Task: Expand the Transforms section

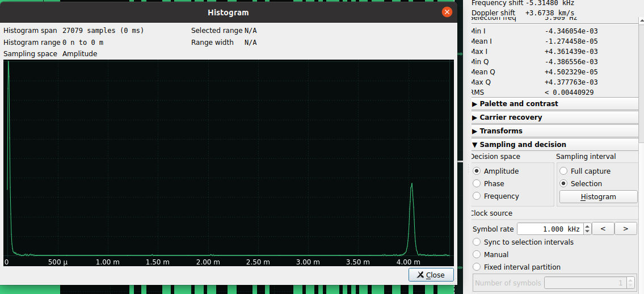Action: point(500,131)
